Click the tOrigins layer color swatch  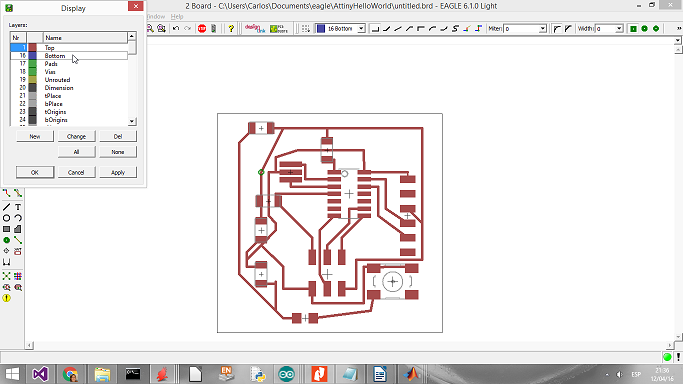33,112
